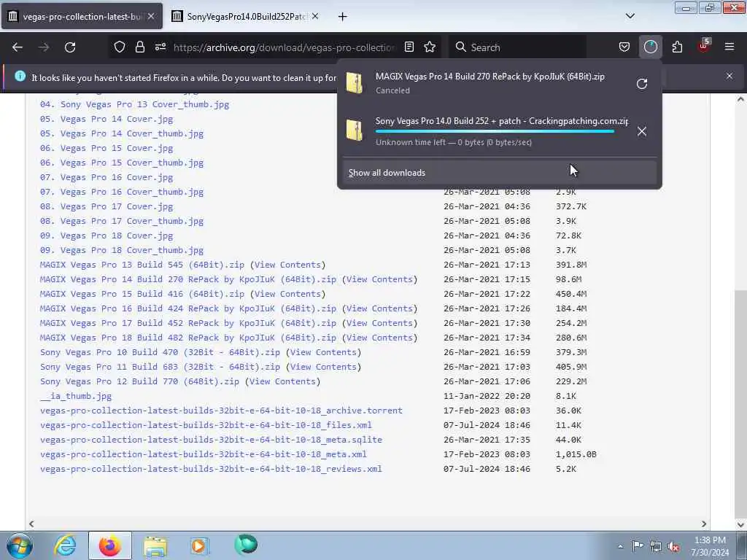Open Sony Vegas Pro 12 Build 770 zip link
Screen dimensions: 747x560
[x=139, y=381]
